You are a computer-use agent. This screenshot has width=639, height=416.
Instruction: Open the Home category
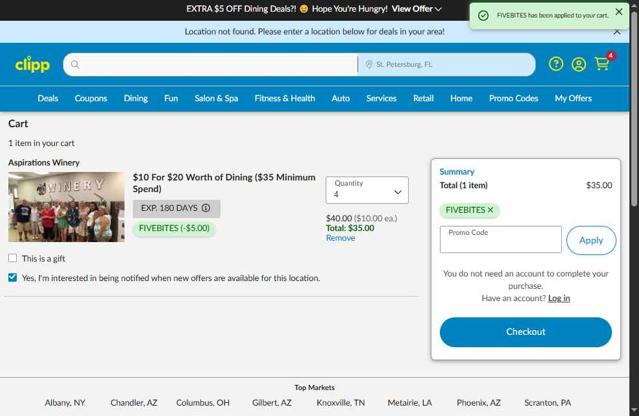(461, 98)
